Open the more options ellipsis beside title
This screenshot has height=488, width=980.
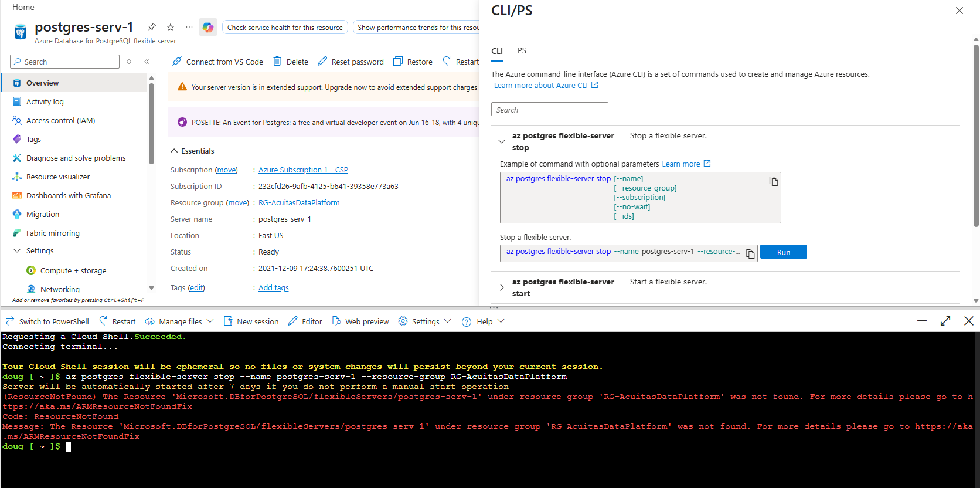point(189,27)
